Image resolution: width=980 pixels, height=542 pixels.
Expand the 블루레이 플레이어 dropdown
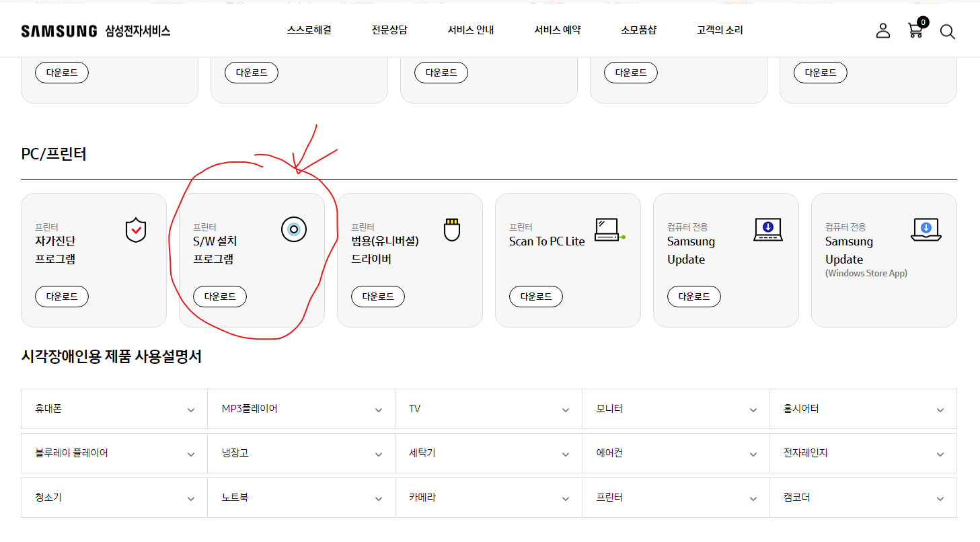[114, 453]
